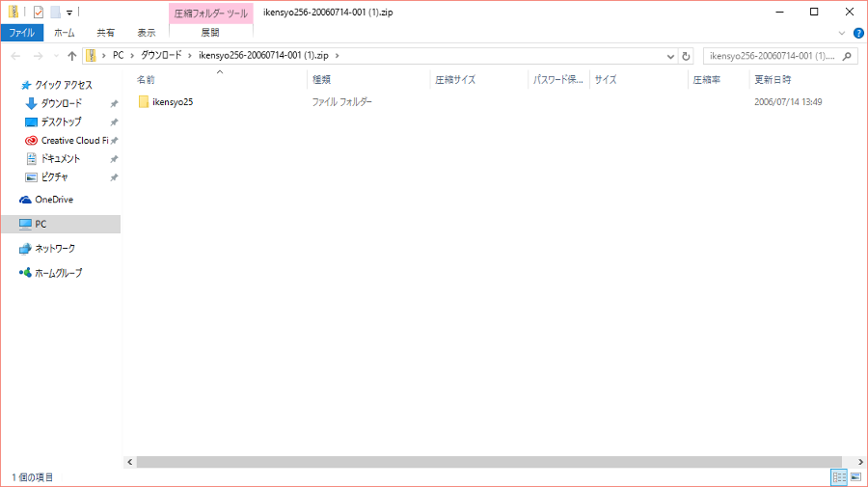The height and width of the screenshot is (487, 868).
Task: Select PC in the navigation pane
Action: click(61, 224)
